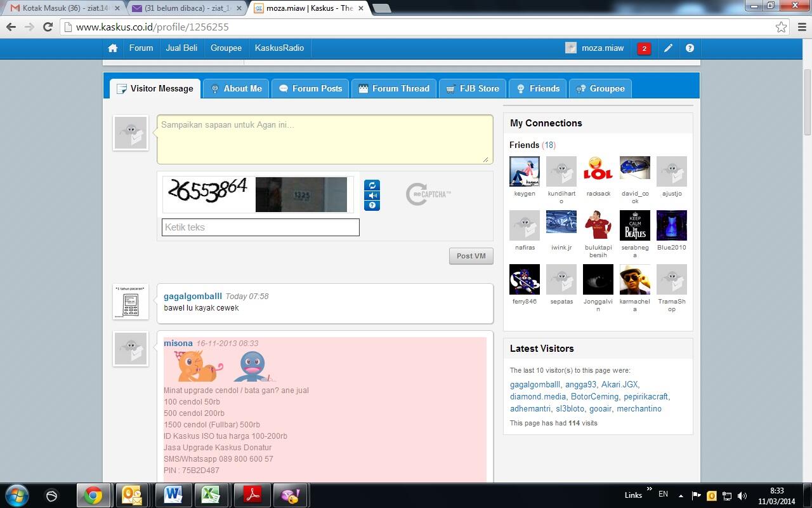
Task: Visit pepirikacraft visitor profile
Action: [x=646, y=396]
